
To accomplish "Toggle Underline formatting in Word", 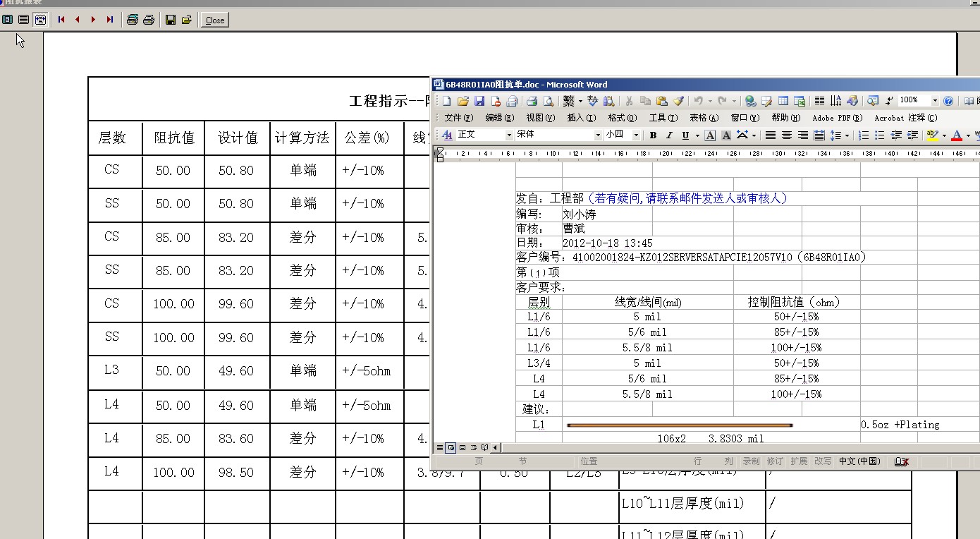I will coord(685,135).
